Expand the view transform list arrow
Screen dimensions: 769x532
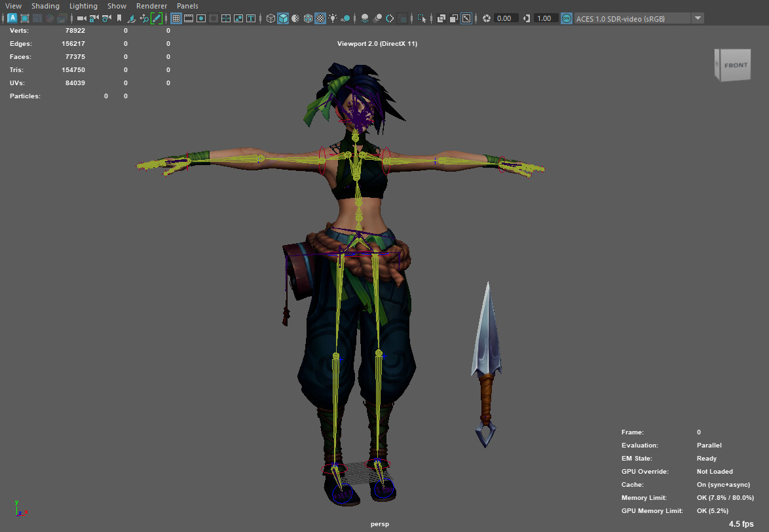tap(698, 18)
